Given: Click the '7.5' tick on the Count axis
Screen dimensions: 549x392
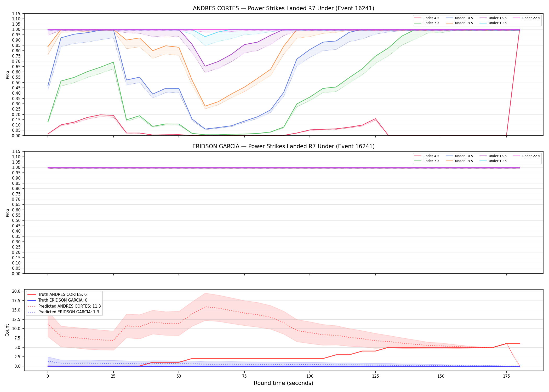Looking at the screenshot, I should [18, 338].
